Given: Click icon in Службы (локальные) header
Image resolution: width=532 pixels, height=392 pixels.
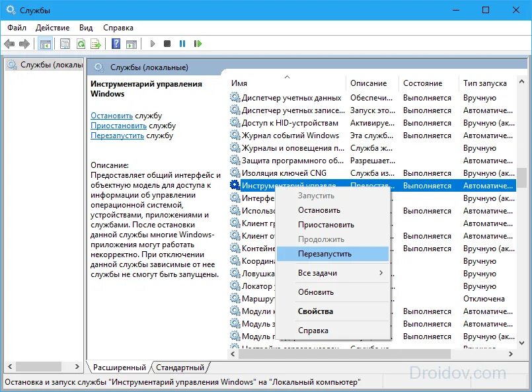Looking at the screenshot, I should point(99,67).
